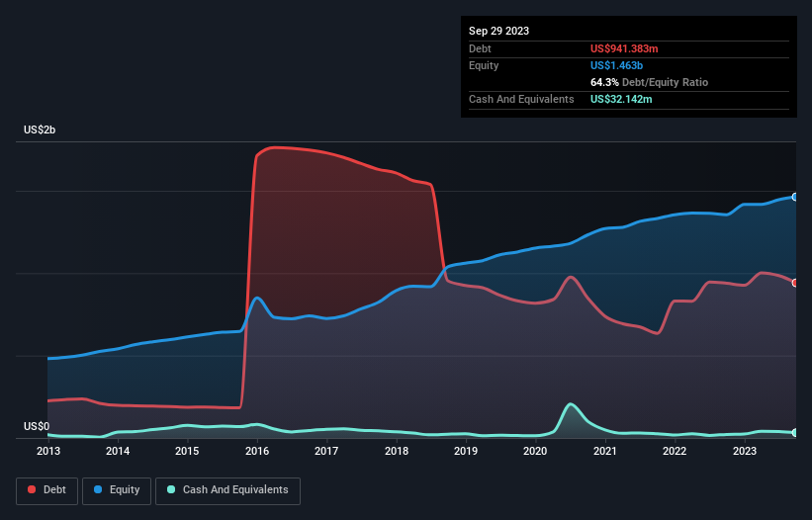Screen dimensions: 812x520
Task: Click the US$2b y-axis label
Action: [x=40, y=130]
